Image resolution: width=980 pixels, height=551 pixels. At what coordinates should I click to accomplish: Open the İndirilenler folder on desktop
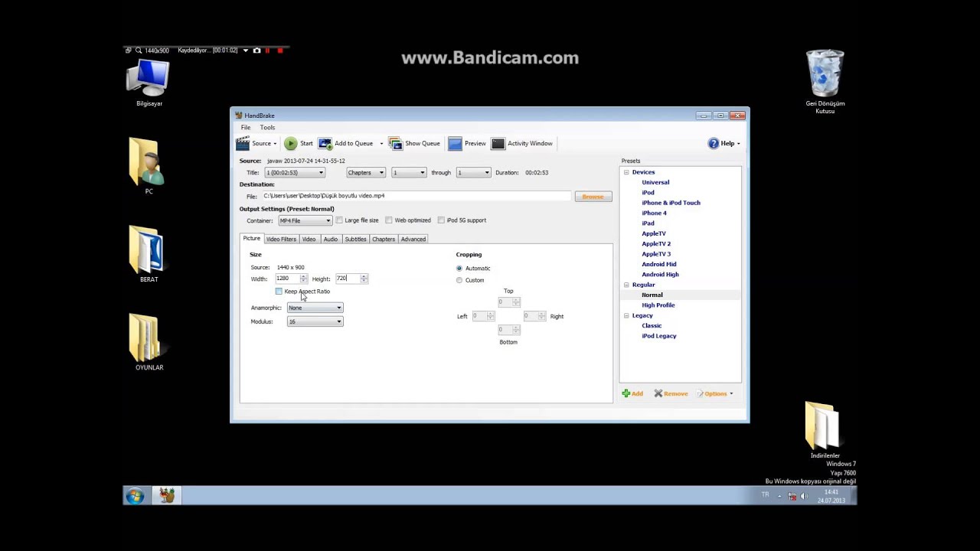coord(825,430)
